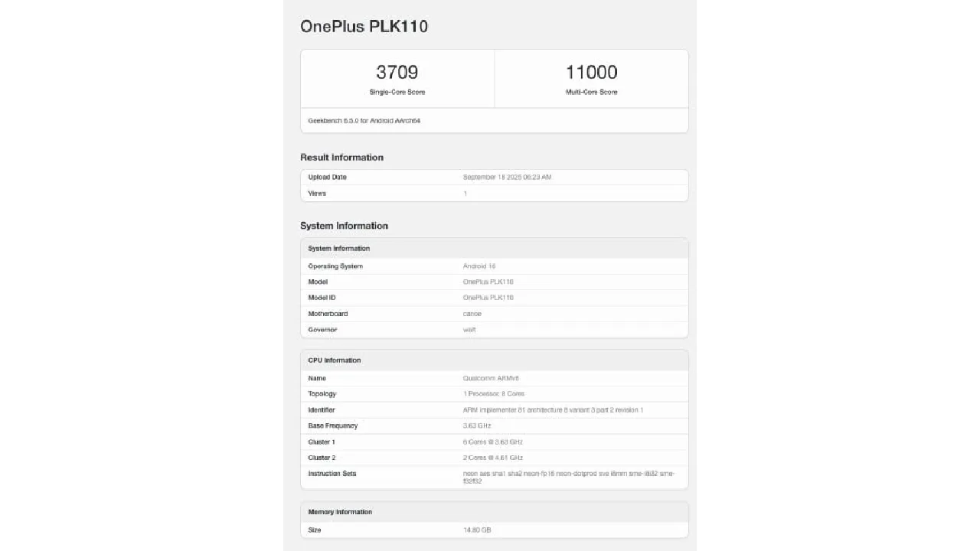The width and height of the screenshot is (980, 551).
Task: Select the single-core score value 3709
Action: pos(397,72)
